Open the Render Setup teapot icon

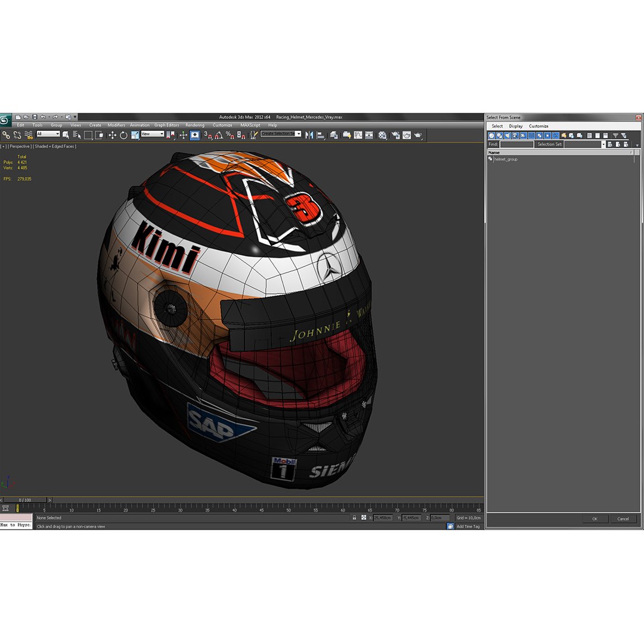[x=395, y=135]
